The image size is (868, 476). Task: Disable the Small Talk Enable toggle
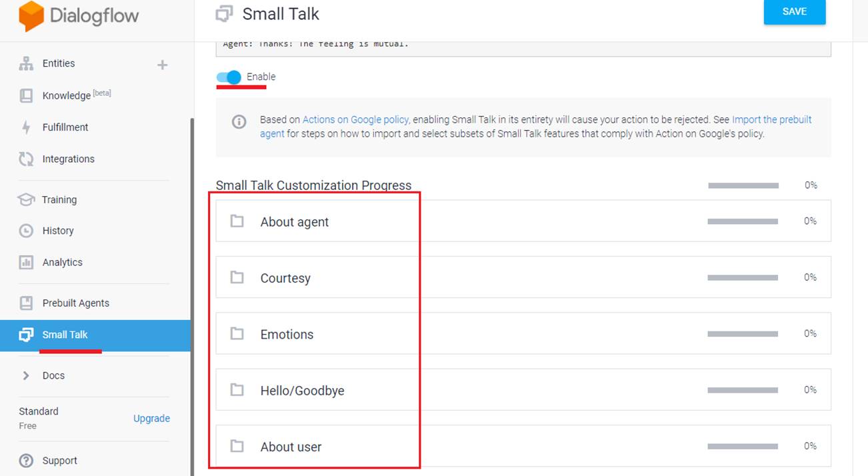[229, 77]
